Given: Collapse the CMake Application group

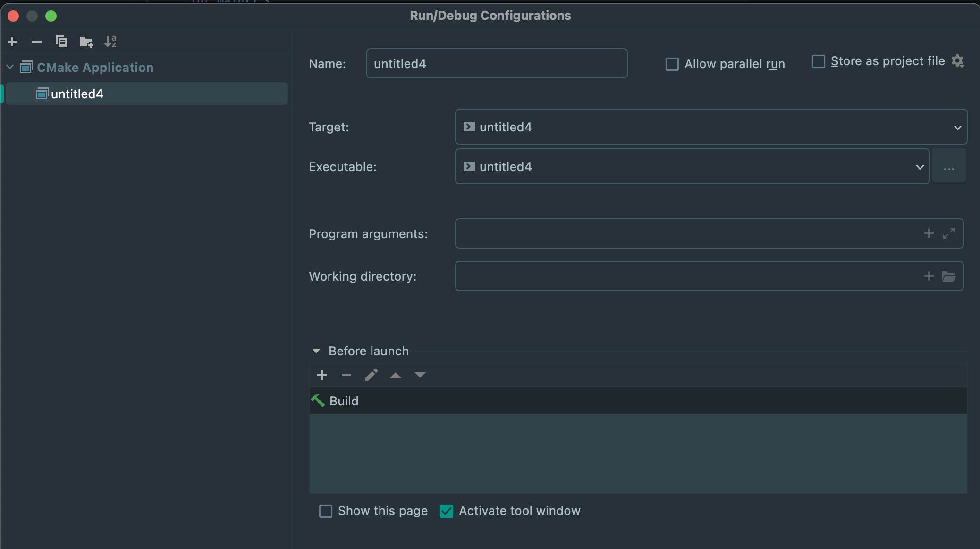Looking at the screenshot, I should click(10, 67).
